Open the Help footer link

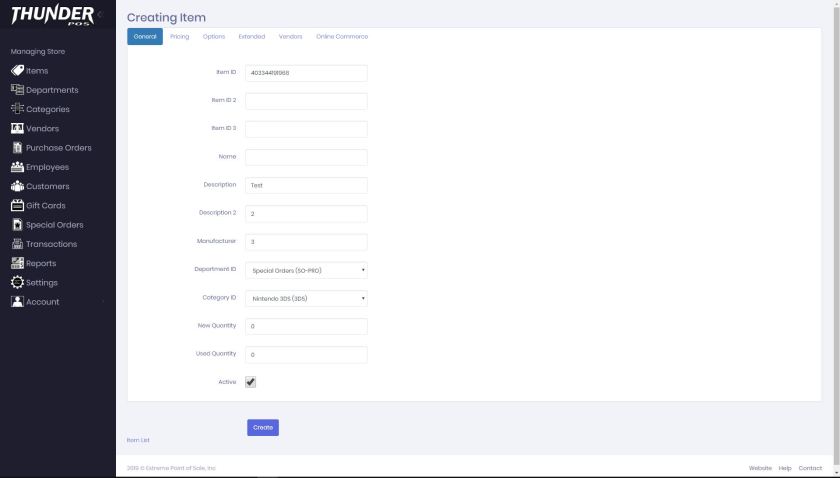[785, 468]
